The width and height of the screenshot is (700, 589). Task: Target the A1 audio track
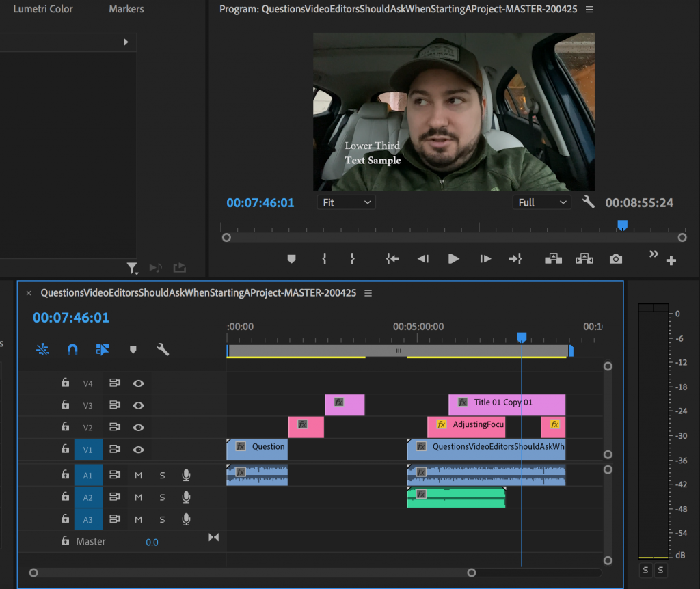click(x=88, y=475)
